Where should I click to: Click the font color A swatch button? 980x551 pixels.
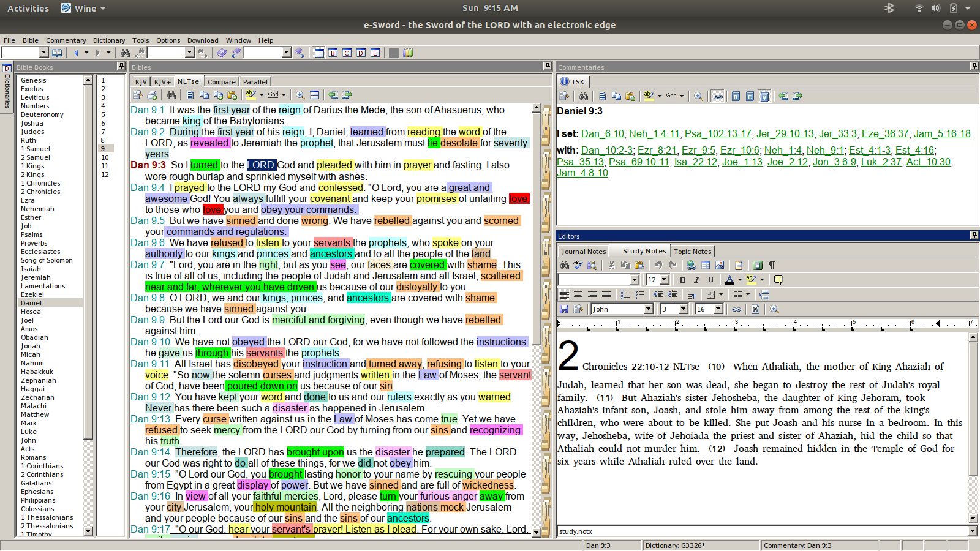(x=729, y=280)
